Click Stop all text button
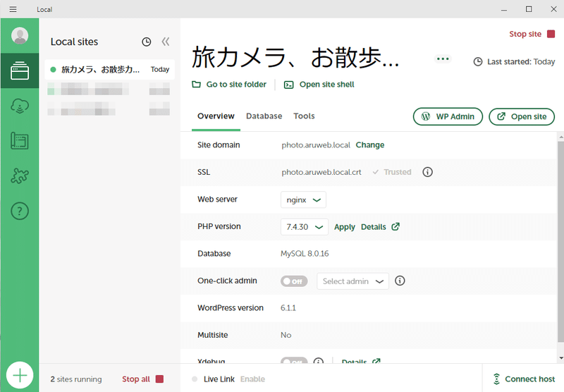This screenshot has height=392, width=564. coord(136,379)
